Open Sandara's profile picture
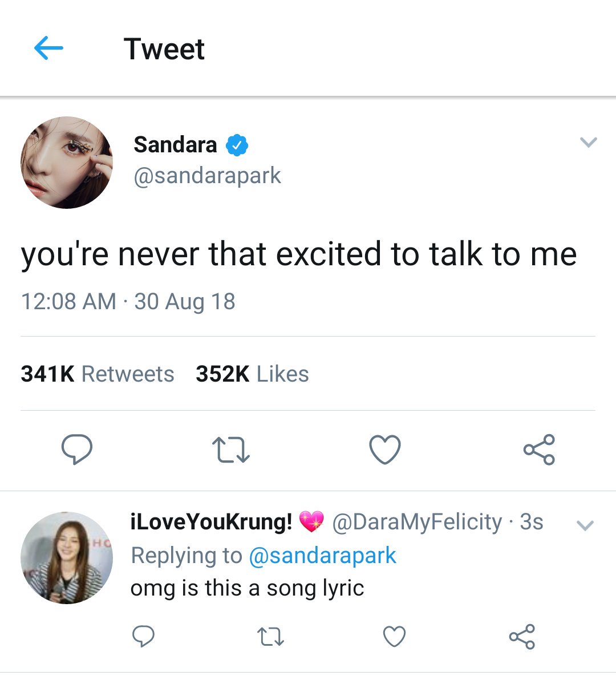 (x=67, y=163)
